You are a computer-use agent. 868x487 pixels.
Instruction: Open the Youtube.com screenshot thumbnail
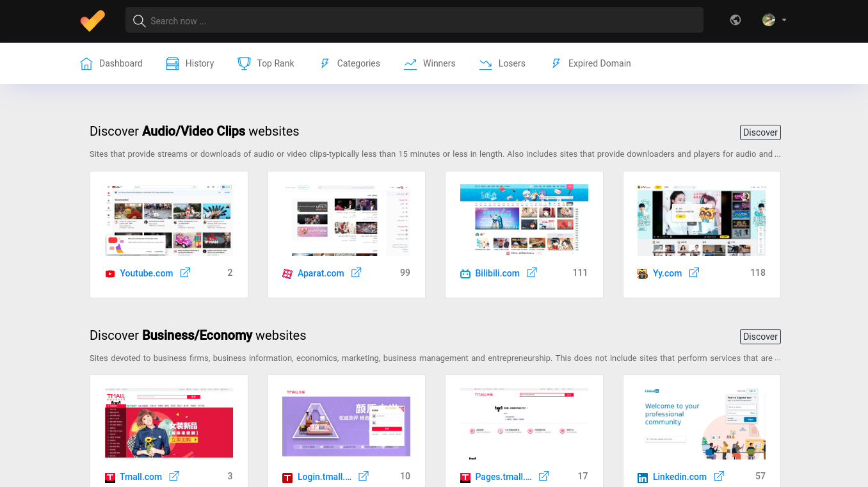(x=169, y=220)
